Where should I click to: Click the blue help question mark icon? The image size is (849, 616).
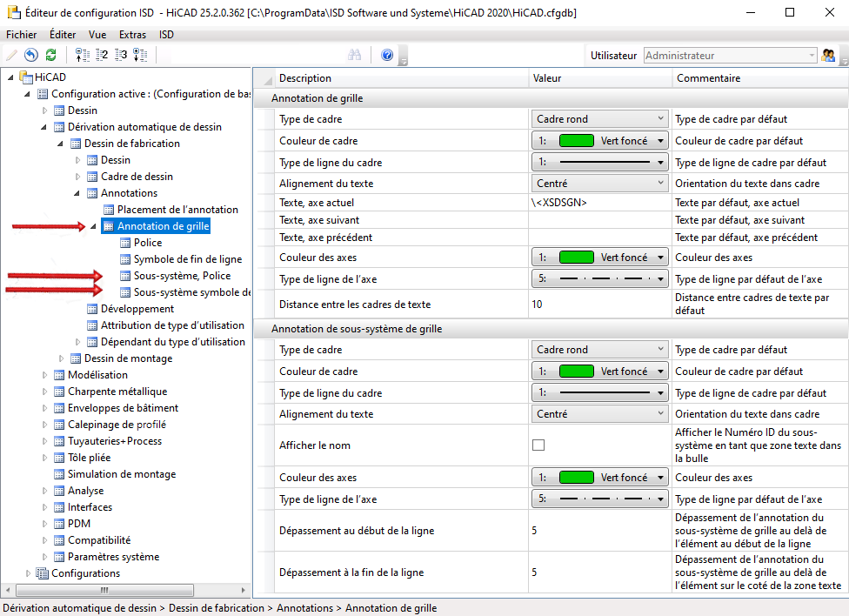tap(387, 55)
